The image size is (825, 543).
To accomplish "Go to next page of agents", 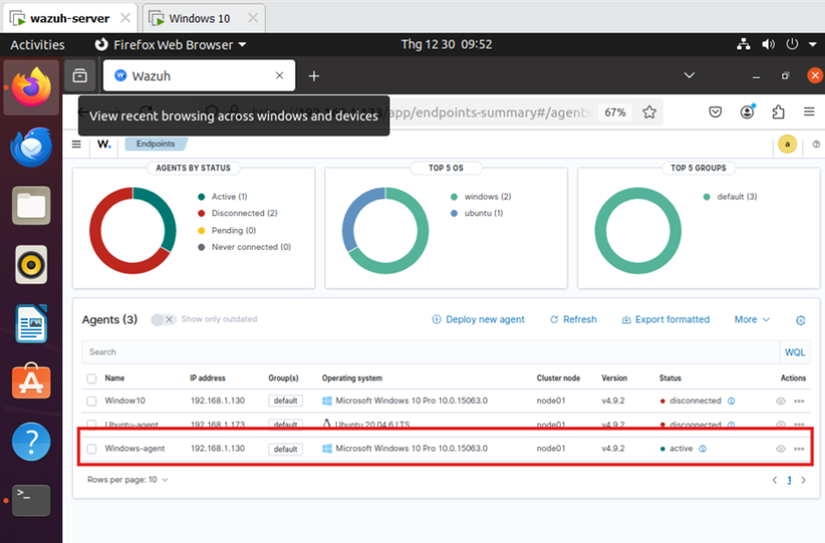I will [x=803, y=480].
